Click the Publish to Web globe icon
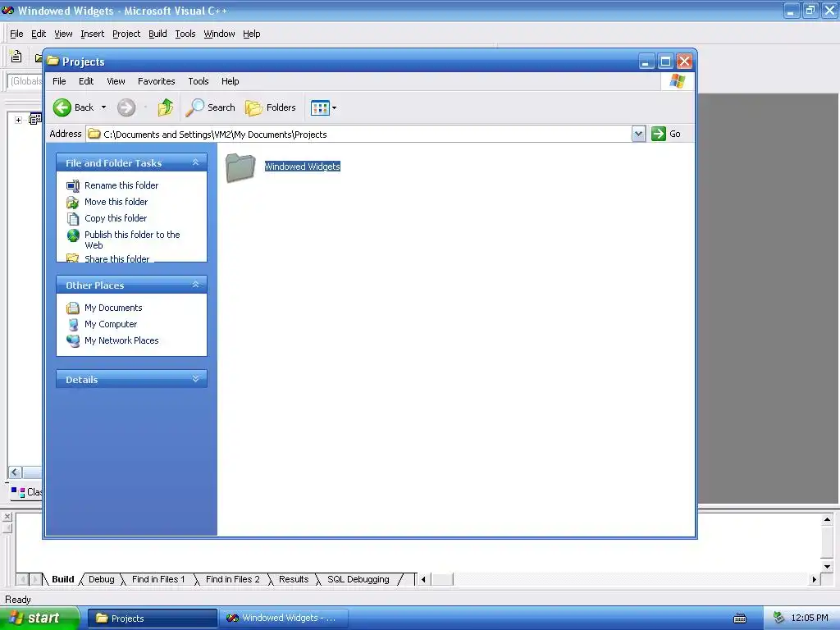The width and height of the screenshot is (840, 630). point(73,235)
